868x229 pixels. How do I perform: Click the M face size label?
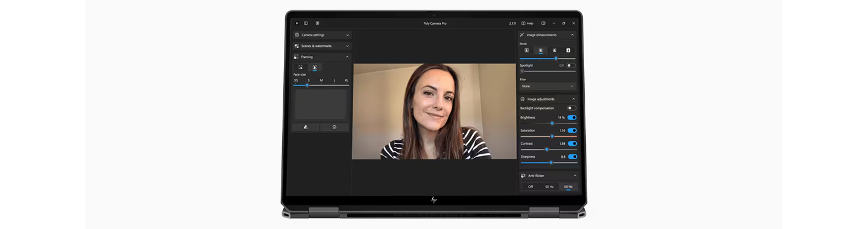(x=321, y=80)
